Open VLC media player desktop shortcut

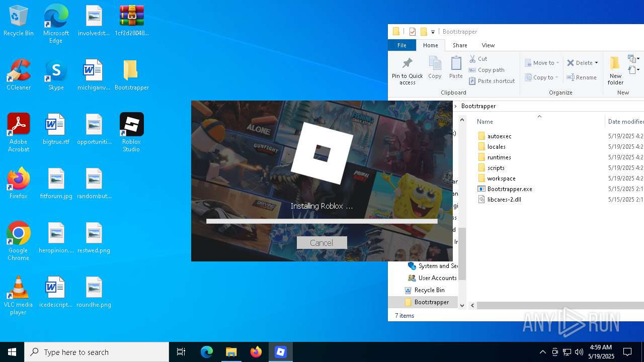tap(19, 296)
